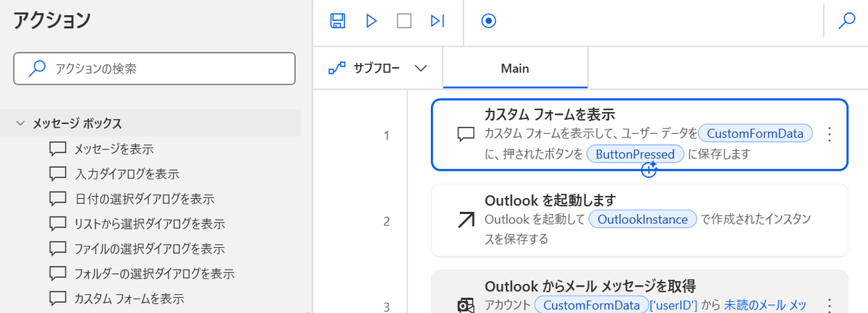Select ファイルの選択ダイアログを表示 action
The width and height of the screenshot is (868, 313).
pos(149,249)
